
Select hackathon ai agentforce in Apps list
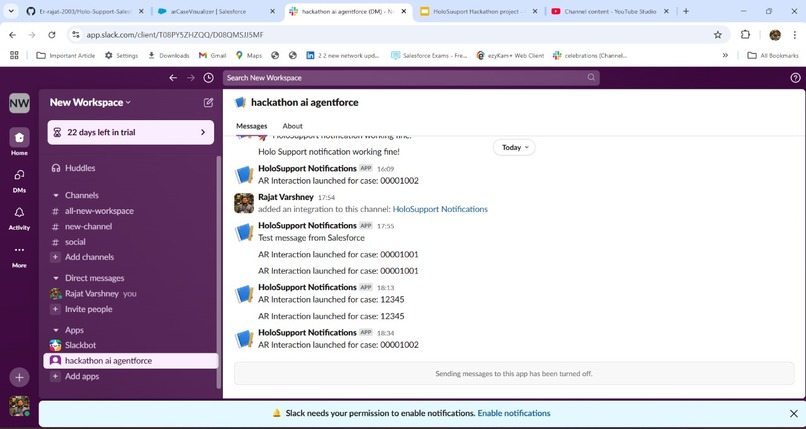pyautogui.click(x=131, y=361)
